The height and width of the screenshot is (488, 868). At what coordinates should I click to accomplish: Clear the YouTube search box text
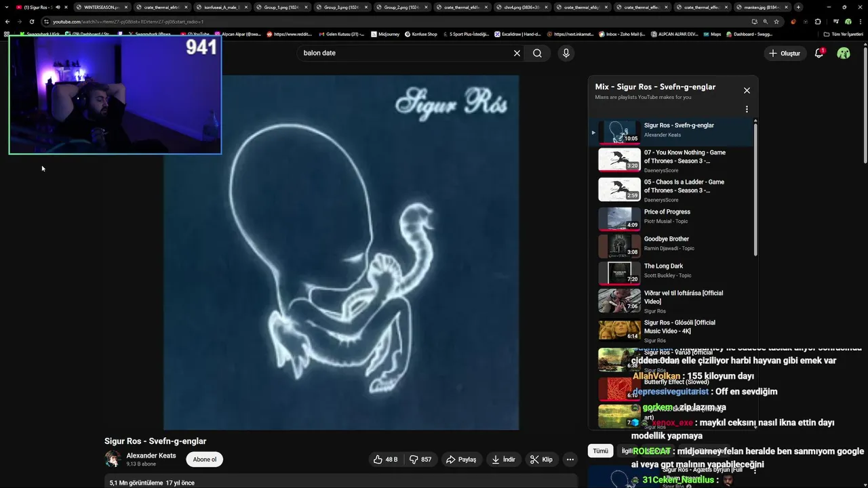517,53
